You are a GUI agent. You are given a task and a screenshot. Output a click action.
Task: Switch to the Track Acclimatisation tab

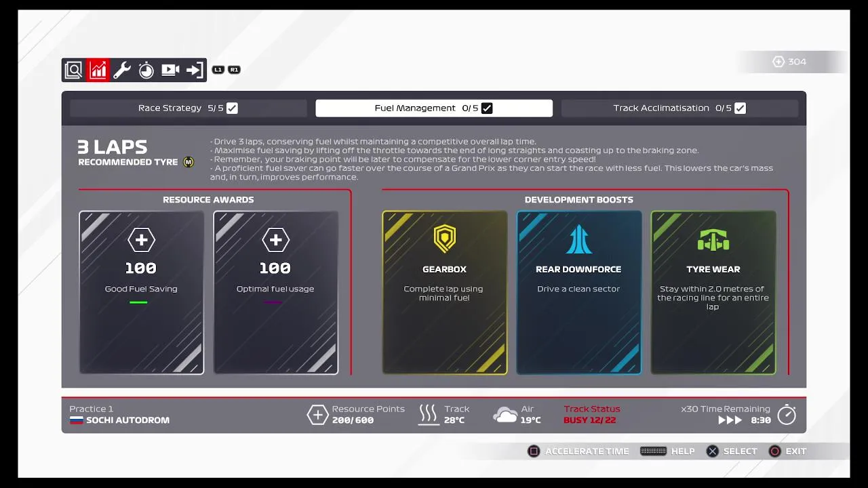click(x=679, y=108)
